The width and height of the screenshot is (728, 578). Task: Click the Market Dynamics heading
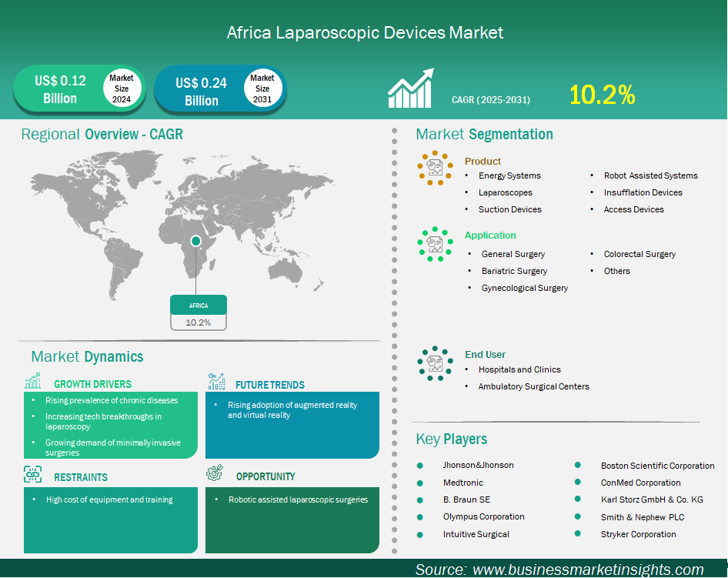pos(87,356)
